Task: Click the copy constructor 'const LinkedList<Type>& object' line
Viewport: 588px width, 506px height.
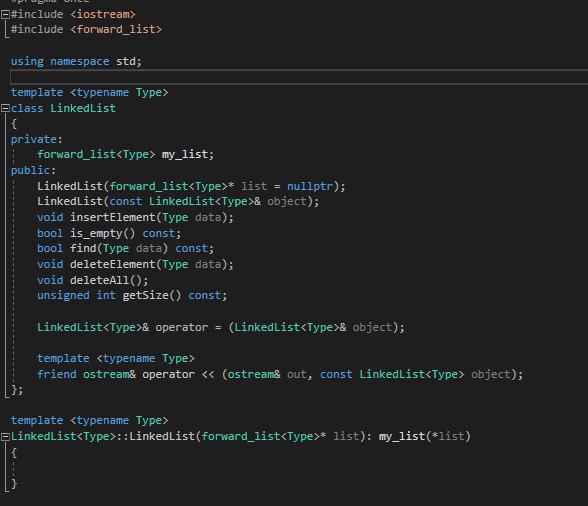Action: [x=178, y=201]
